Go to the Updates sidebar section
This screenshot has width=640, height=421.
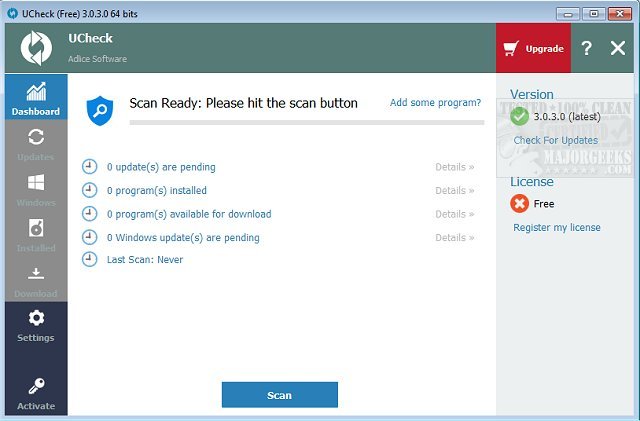35,143
